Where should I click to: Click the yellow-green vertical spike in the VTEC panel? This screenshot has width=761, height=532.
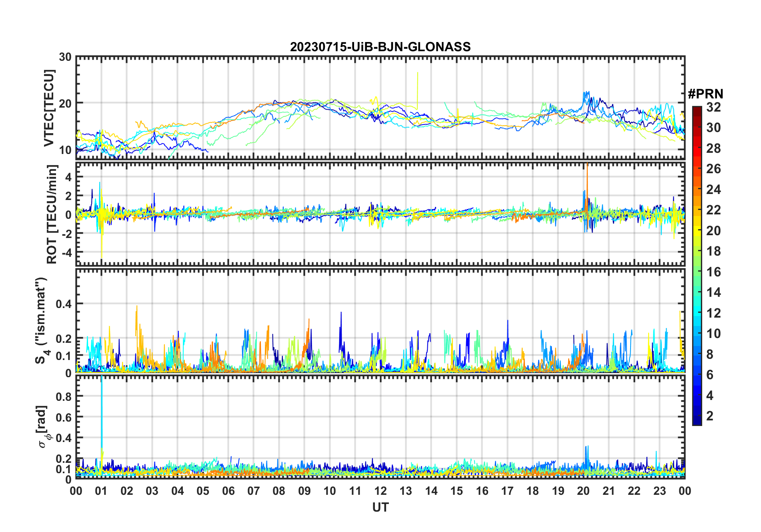coord(417,90)
